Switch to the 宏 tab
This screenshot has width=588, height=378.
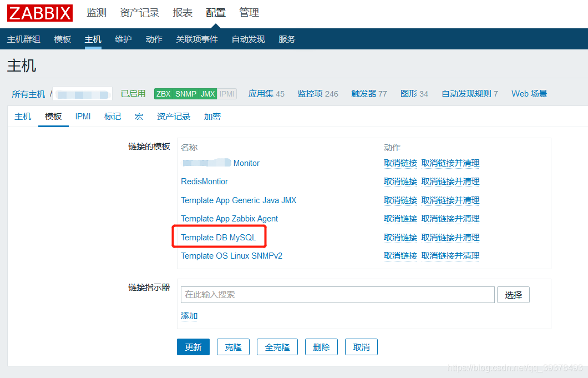[138, 116]
